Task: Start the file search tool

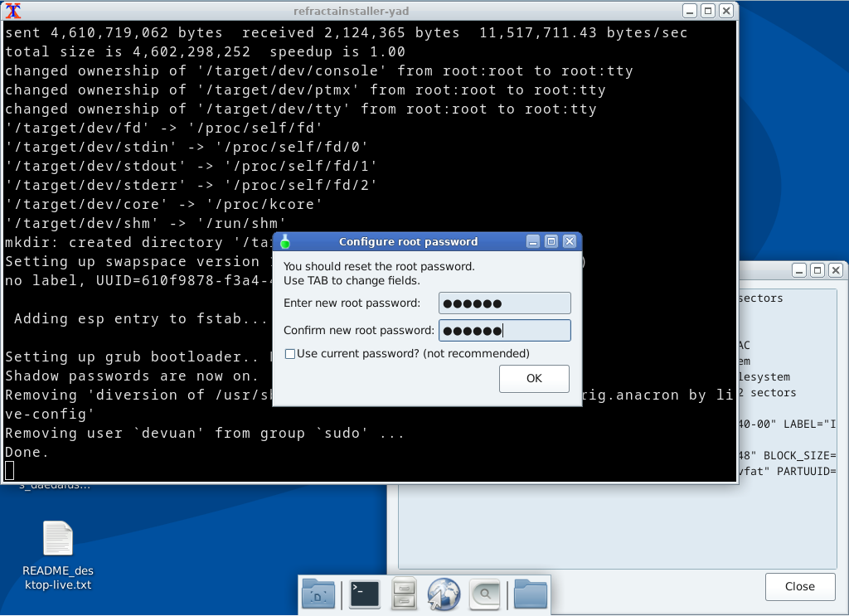Action: point(484,594)
